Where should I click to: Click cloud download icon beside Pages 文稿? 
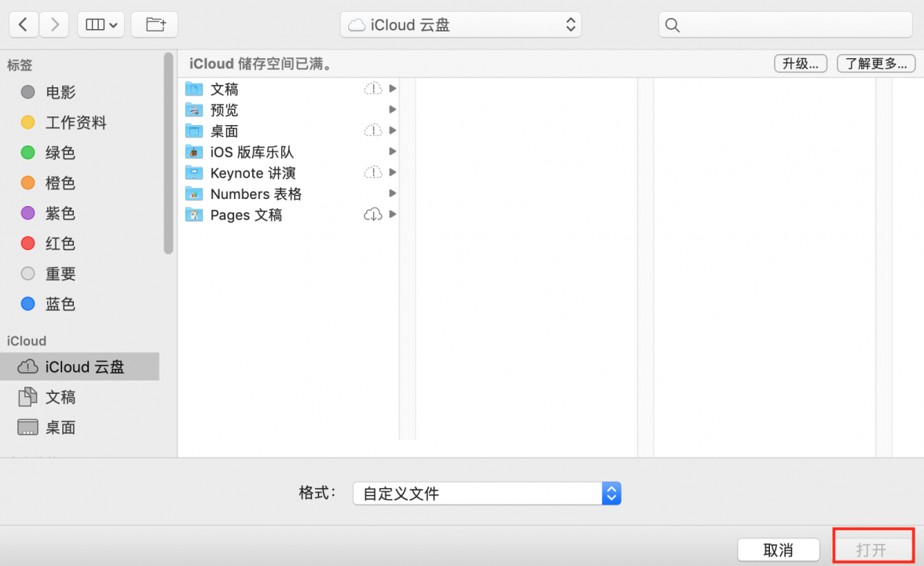(x=372, y=214)
